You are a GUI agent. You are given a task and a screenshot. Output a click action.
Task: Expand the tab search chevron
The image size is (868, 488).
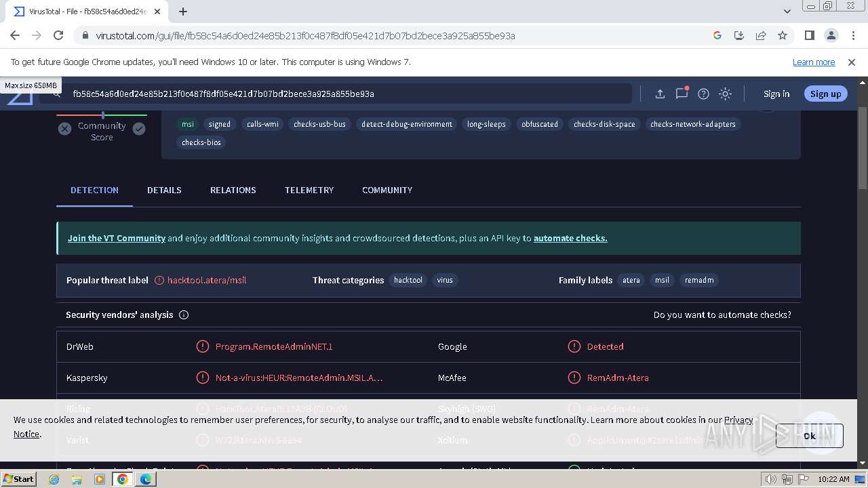787,12
